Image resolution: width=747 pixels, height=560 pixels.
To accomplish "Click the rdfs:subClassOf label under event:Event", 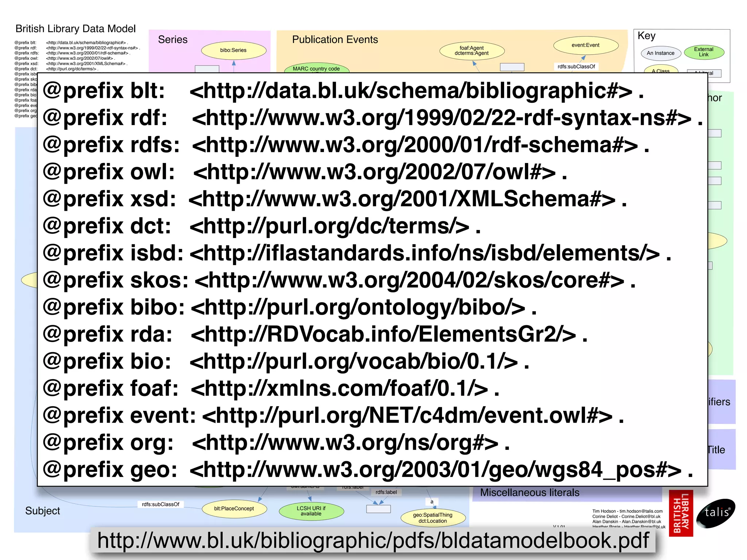I will tap(576, 67).
